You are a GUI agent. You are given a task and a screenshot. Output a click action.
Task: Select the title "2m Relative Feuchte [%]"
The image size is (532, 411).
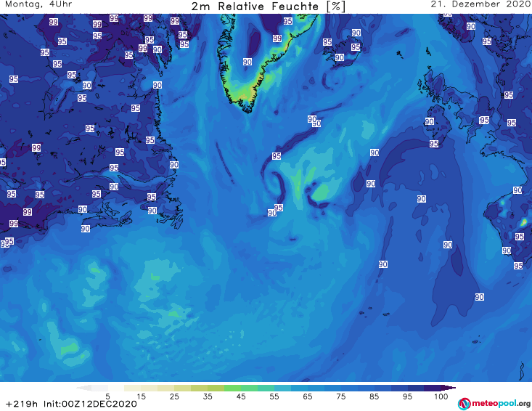(x=268, y=7)
